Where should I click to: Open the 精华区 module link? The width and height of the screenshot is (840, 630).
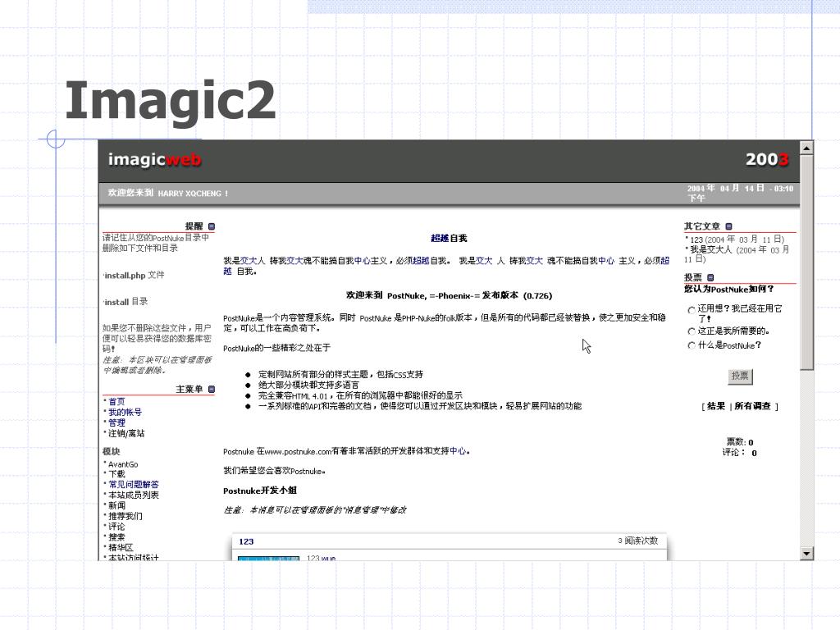pyautogui.click(x=121, y=548)
